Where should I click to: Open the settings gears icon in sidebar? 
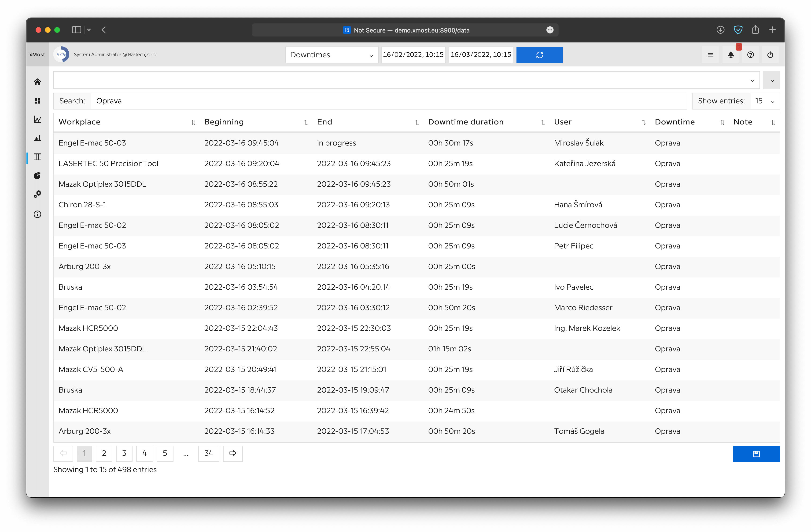pyautogui.click(x=37, y=194)
